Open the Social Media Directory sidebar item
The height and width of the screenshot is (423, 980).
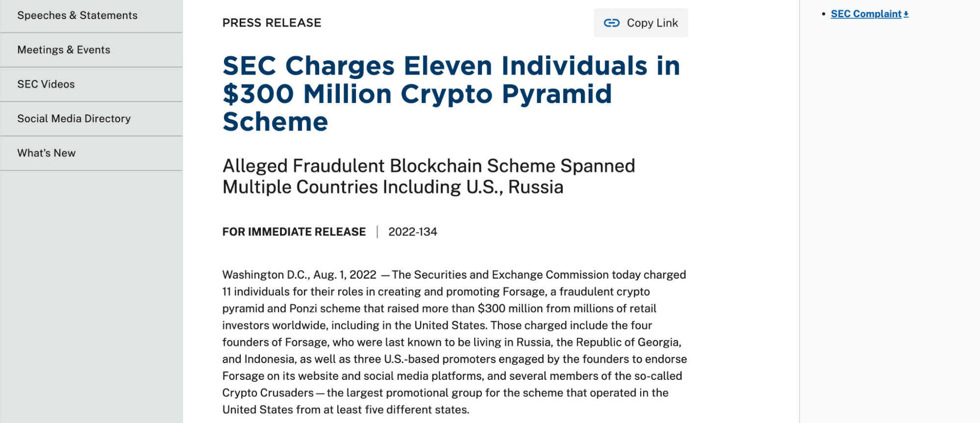click(74, 119)
